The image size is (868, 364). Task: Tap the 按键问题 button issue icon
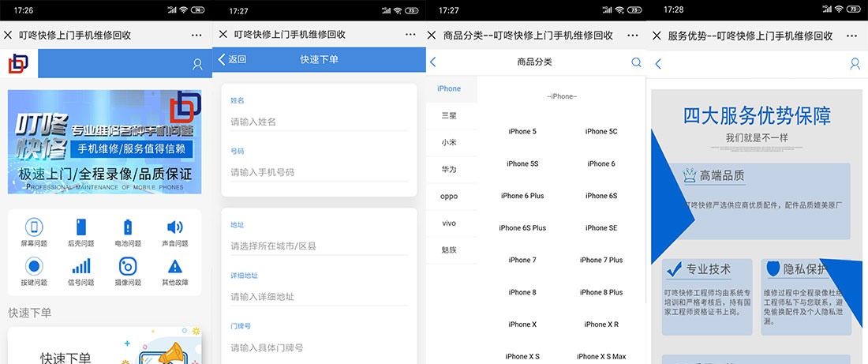click(34, 266)
